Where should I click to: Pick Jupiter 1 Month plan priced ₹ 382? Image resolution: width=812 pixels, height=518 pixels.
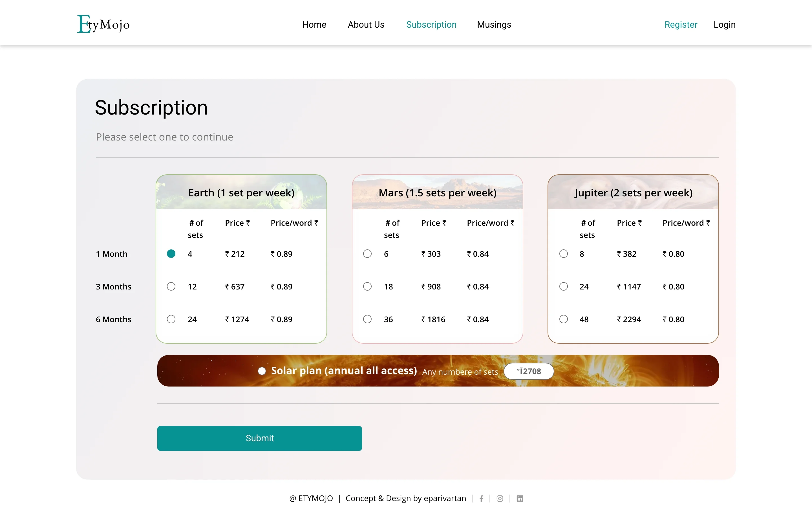tap(564, 253)
